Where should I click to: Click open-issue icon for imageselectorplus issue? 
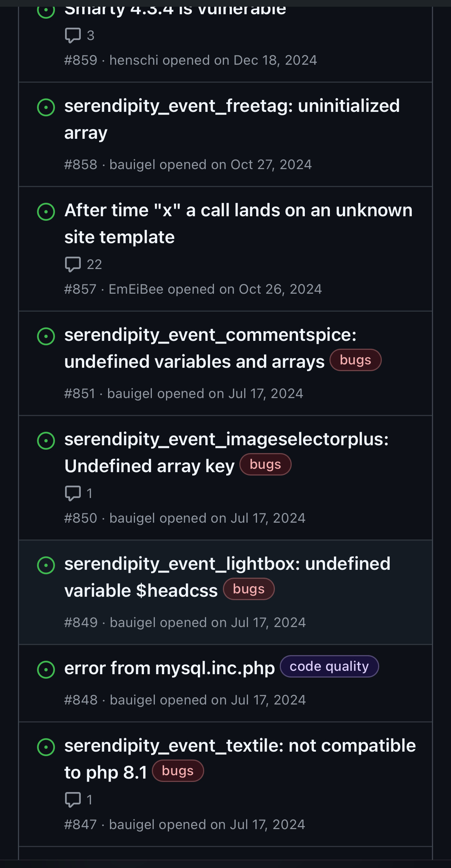[x=46, y=440]
